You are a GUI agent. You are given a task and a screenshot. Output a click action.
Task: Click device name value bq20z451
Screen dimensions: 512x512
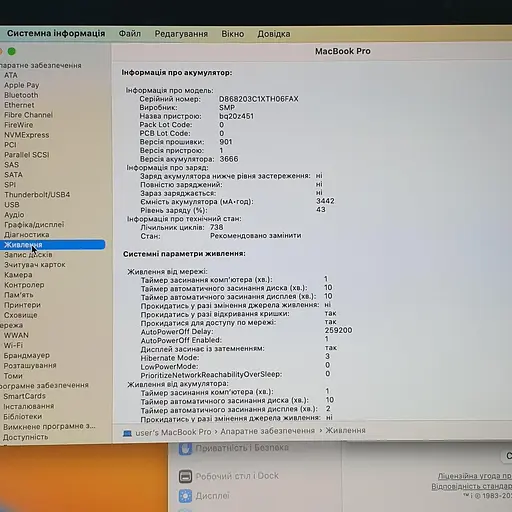tap(236, 116)
